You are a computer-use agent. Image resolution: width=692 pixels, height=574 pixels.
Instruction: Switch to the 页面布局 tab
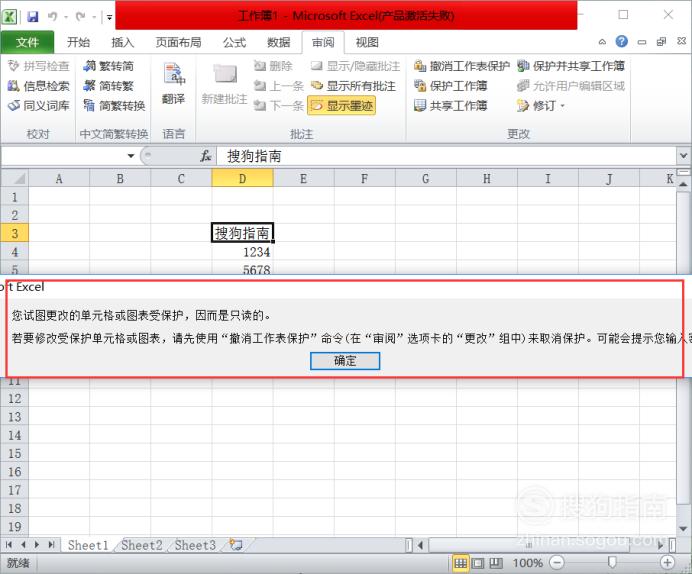coord(178,42)
